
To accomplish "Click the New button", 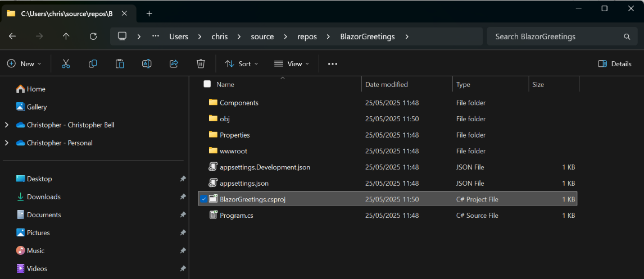I will [24, 64].
